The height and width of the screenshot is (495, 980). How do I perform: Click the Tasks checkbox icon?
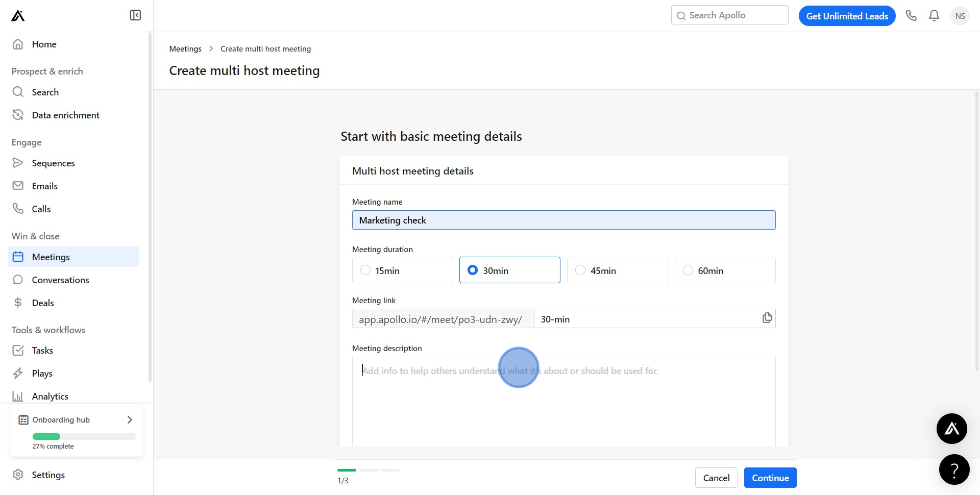(x=18, y=350)
